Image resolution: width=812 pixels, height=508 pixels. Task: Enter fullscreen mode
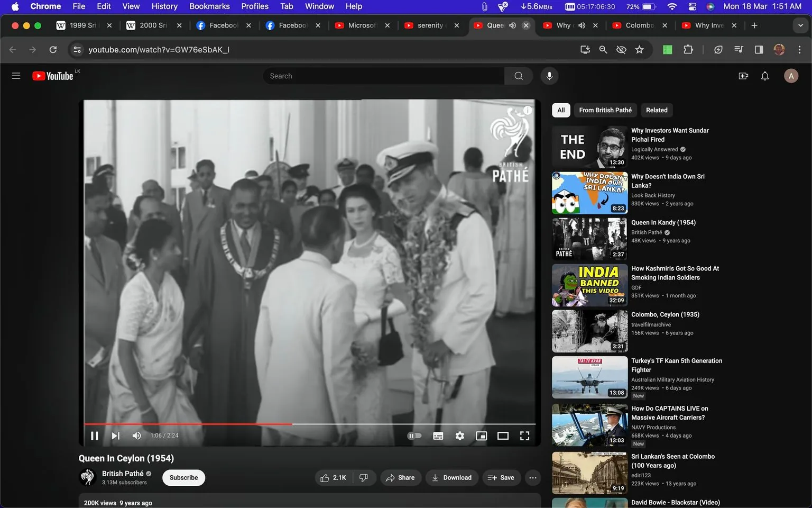point(524,436)
